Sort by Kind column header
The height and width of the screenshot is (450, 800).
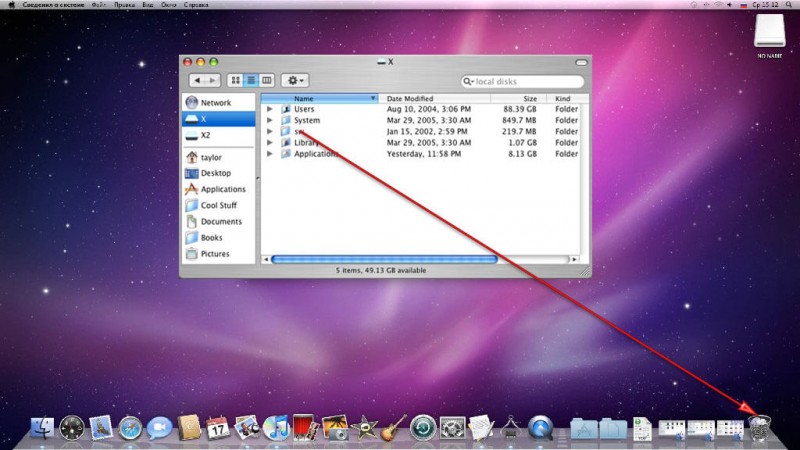567,98
